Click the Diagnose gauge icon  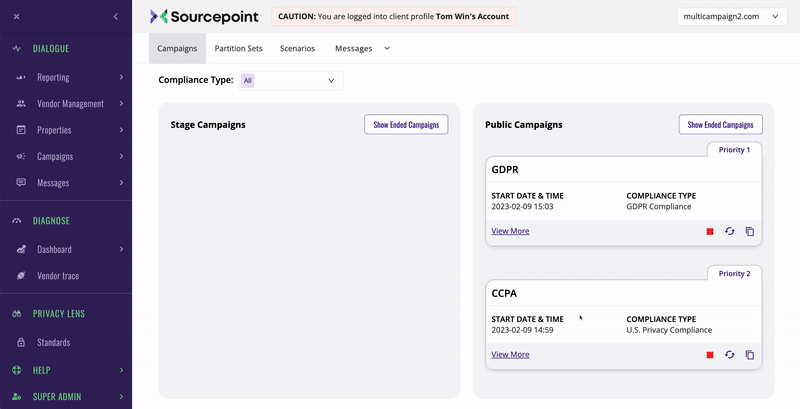click(17, 221)
